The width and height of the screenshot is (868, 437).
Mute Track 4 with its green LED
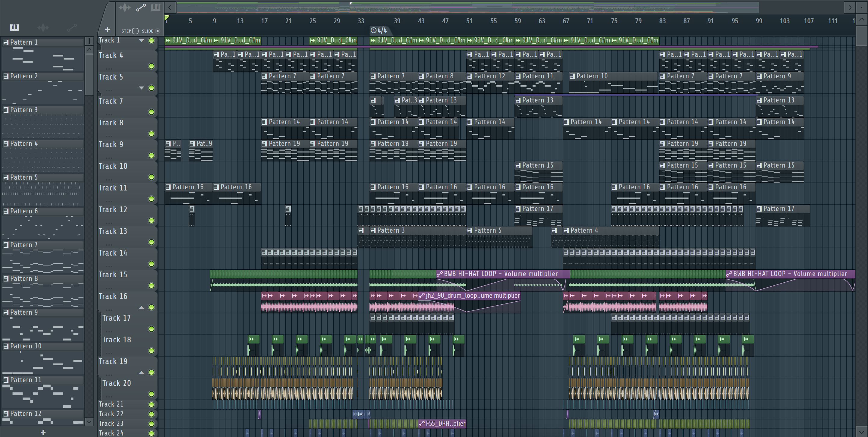(151, 66)
